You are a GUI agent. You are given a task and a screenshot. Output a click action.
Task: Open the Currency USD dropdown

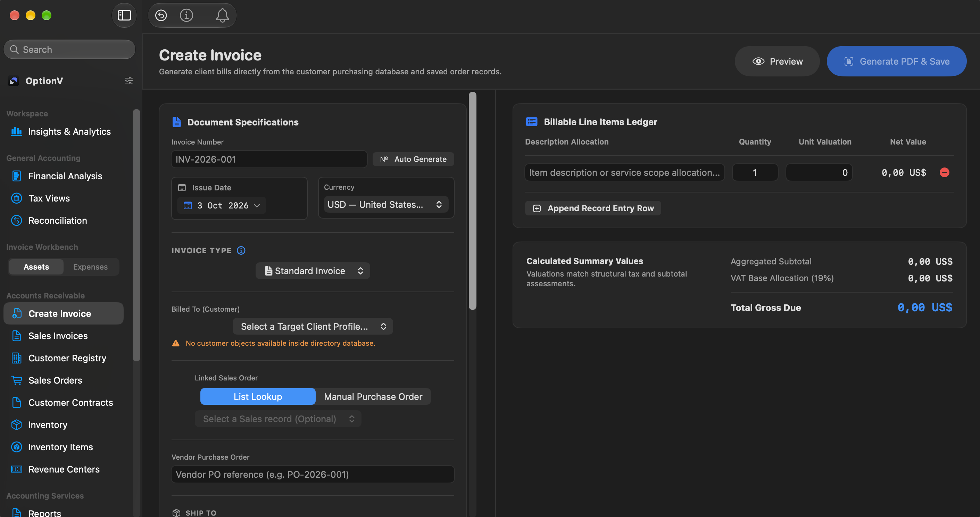(386, 204)
